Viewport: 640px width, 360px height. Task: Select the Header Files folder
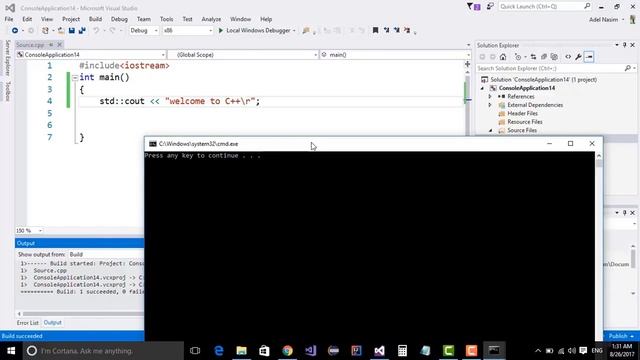click(x=522, y=113)
